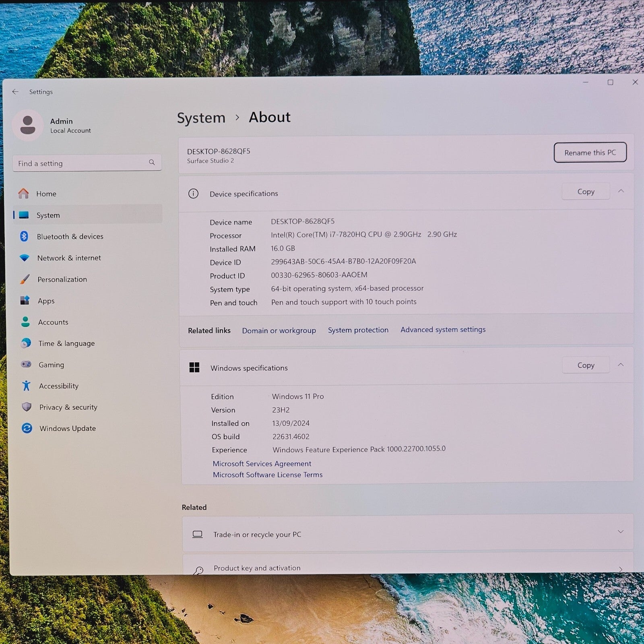The image size is (644, 644).
Task: Click the Accessibility figure icon
Action: (27, 386)
